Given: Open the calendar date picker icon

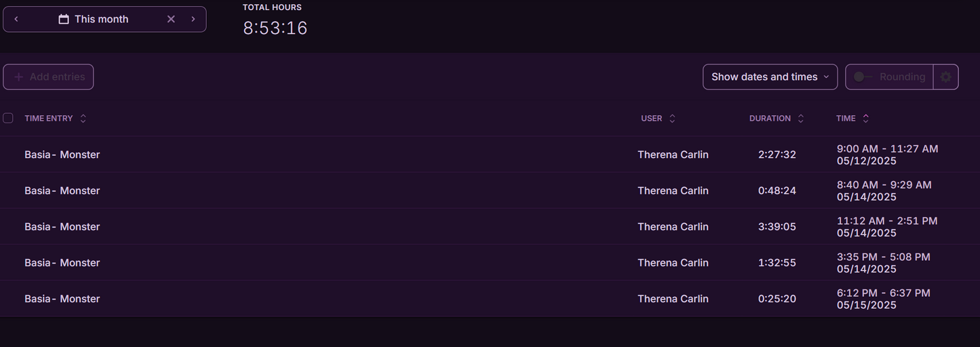Looking at the screenshot, I should point(64,19).
